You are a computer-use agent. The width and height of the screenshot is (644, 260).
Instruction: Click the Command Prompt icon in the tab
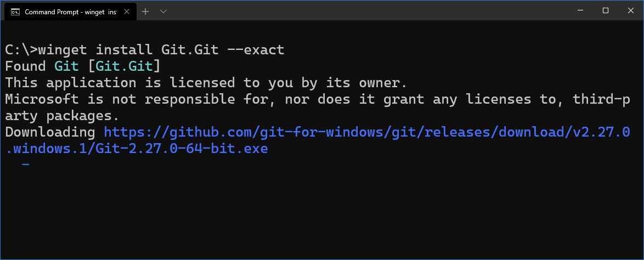point(15,12)
